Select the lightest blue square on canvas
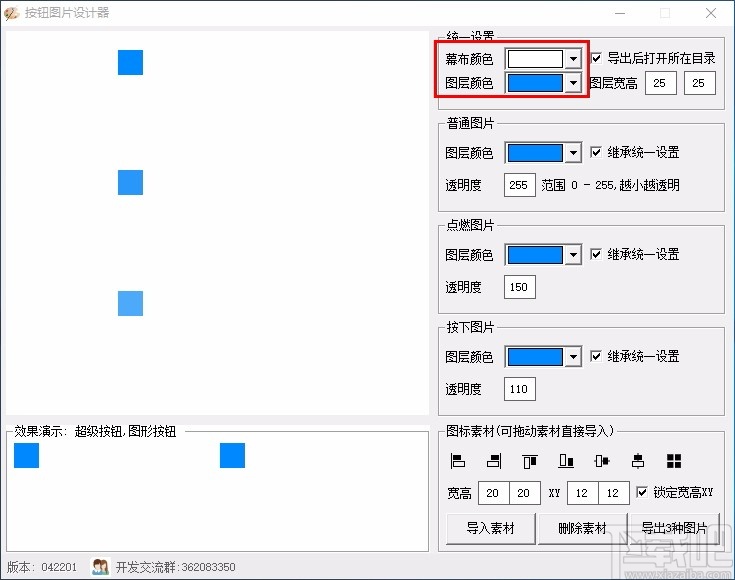The width and height of the screenshot is (735, 580). (130, 303)
